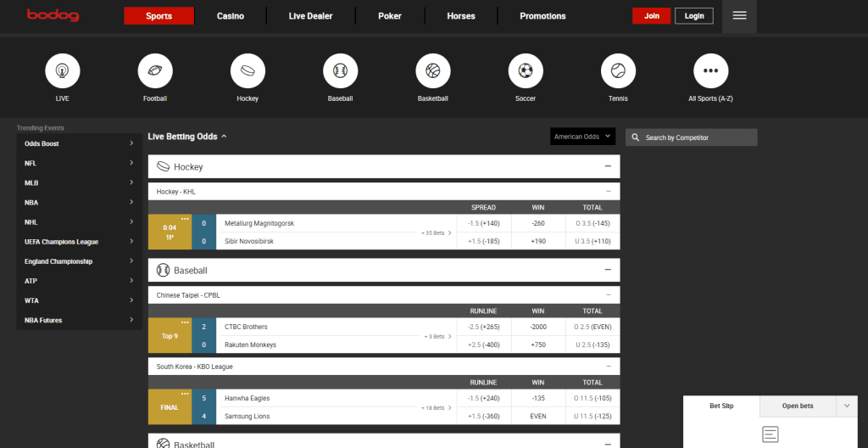Go to Live Dealer tab
Viewport: 868px width, 448px height.
tap(310, 16)
